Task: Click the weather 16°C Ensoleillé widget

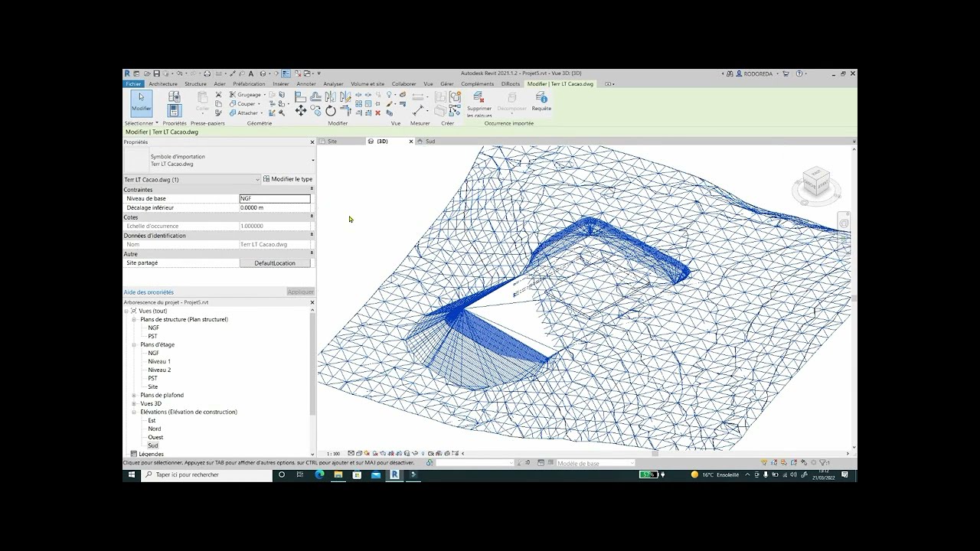Action: (x=715, y=474)
